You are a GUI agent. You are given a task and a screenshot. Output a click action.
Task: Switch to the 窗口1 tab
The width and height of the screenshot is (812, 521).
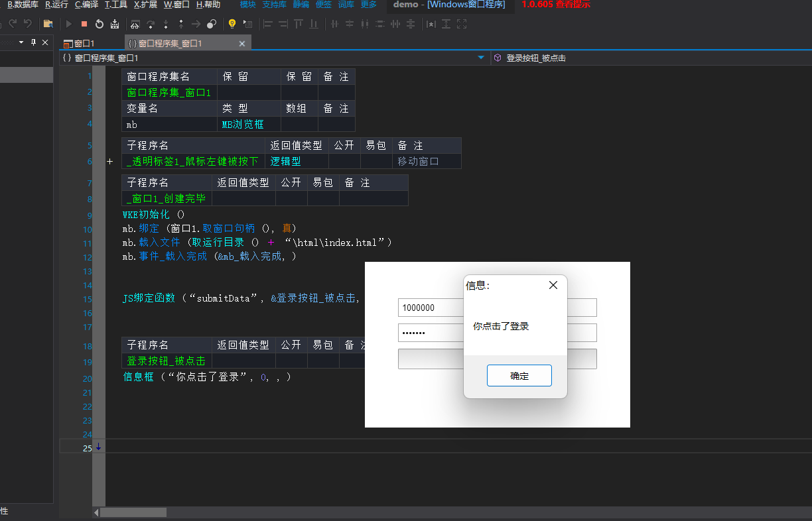86,42
